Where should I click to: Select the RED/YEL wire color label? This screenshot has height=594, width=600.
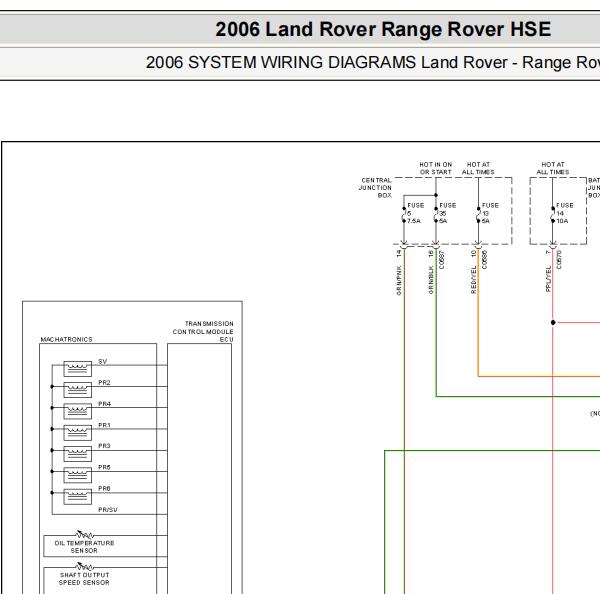(473, 279)
